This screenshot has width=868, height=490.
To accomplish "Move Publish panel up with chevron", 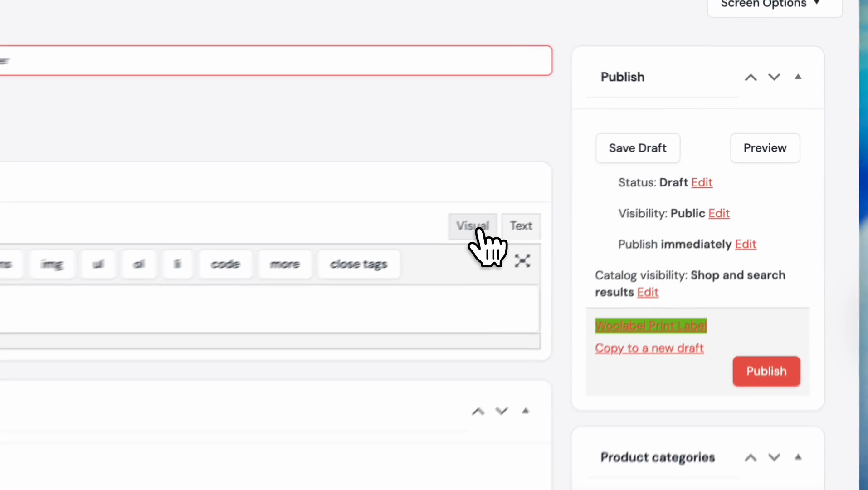I will tap(751, 77).
